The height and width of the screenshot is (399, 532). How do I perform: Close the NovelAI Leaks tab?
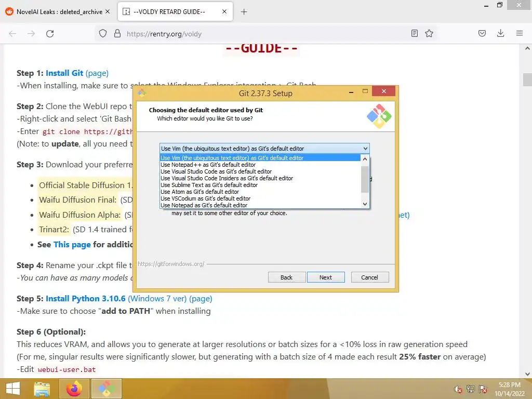[108, 11]
